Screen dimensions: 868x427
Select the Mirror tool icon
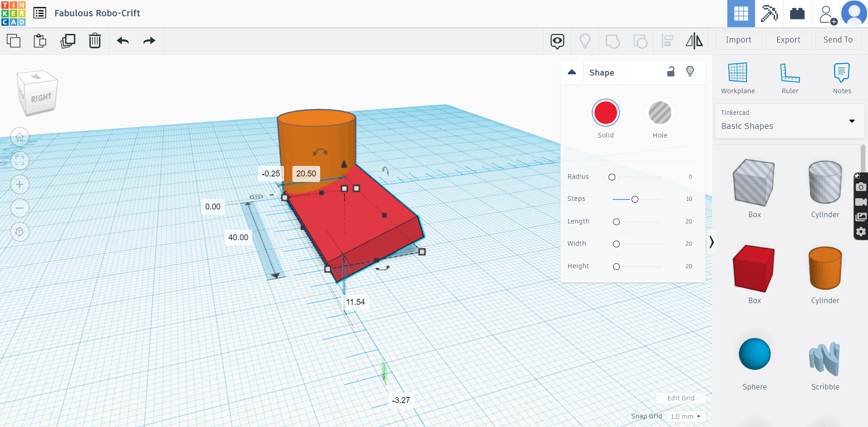click(x=694, y=41)
